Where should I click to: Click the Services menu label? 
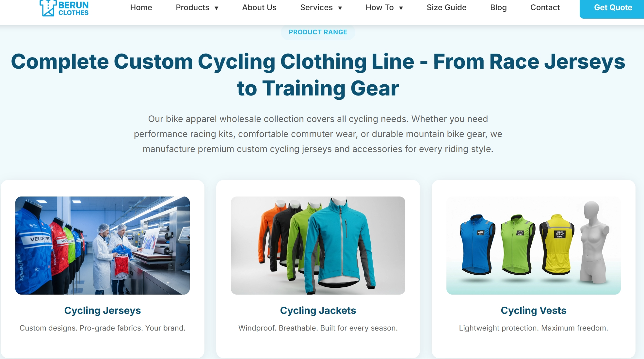tap(316, 8)
